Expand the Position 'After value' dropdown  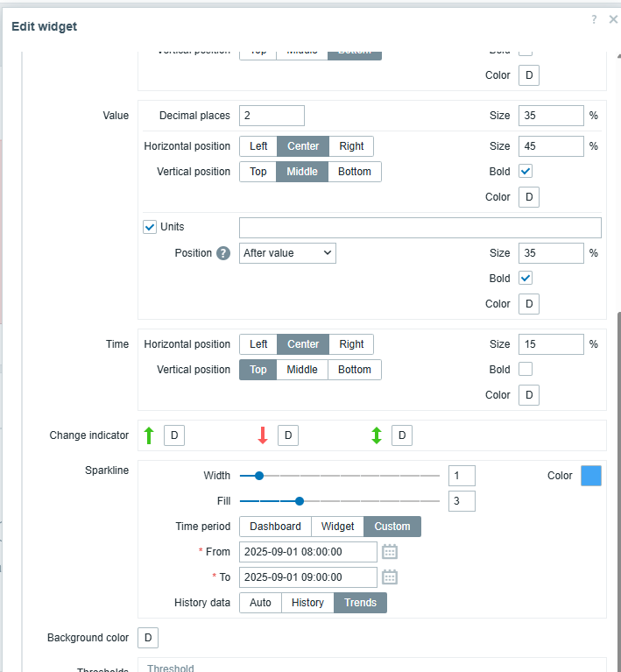[x=287, y=253]
